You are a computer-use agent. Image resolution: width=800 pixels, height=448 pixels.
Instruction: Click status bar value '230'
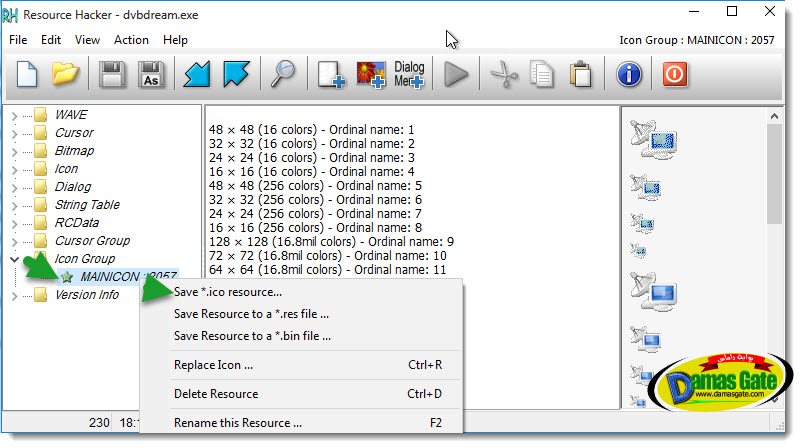click(99, 422)
